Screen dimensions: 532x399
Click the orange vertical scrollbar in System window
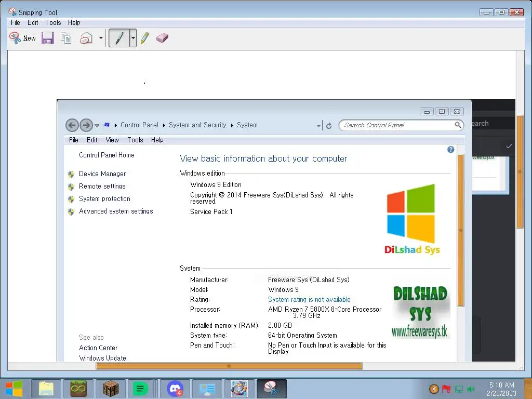pos(460,230)
